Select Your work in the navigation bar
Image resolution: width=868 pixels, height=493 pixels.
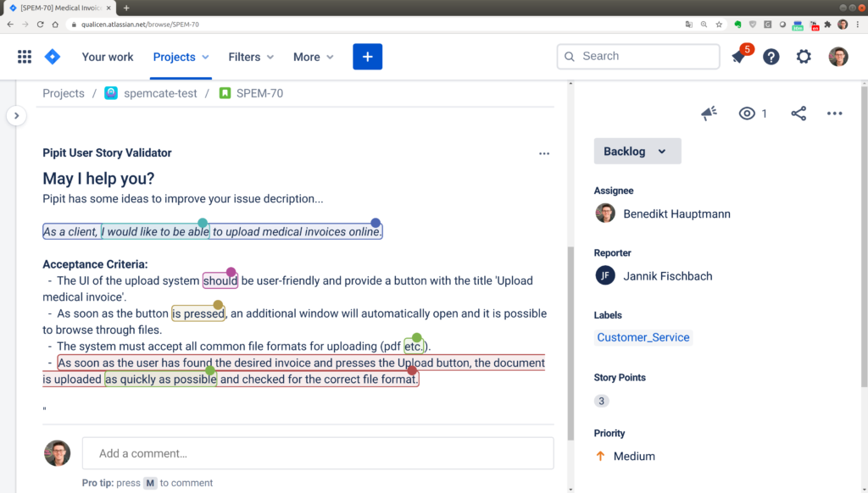click(107, 57)
